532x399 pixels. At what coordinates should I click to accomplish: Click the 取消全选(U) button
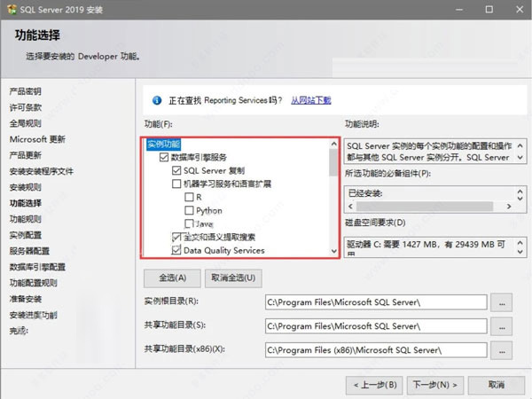pyautogui.click(x=233, y=278)
